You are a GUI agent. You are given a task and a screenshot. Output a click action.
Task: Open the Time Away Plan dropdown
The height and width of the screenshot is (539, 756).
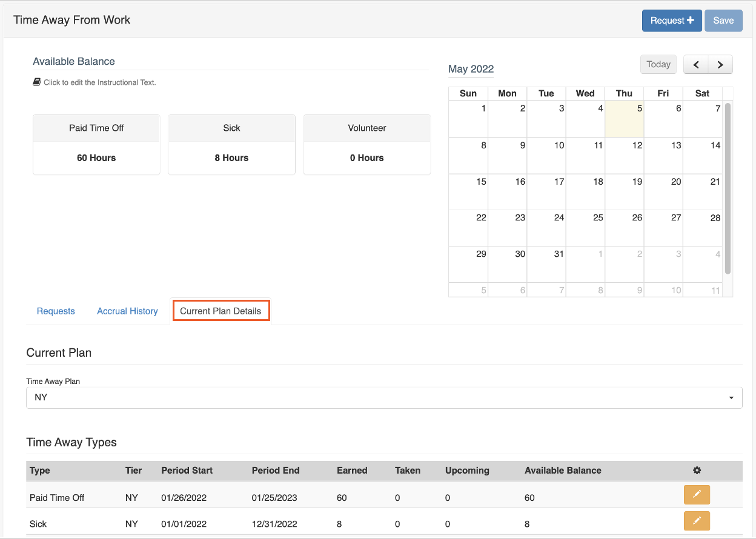click(384, 398)
